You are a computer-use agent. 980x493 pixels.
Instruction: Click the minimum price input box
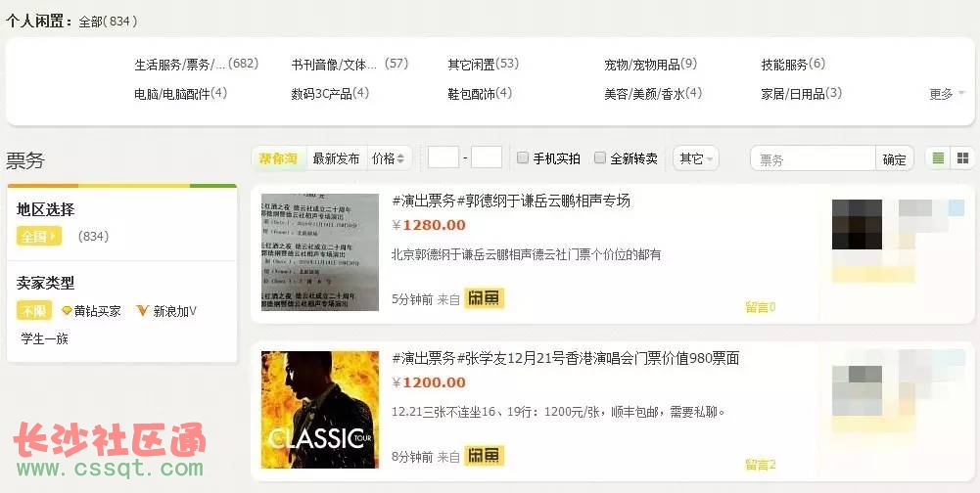(x=443, y=157)
